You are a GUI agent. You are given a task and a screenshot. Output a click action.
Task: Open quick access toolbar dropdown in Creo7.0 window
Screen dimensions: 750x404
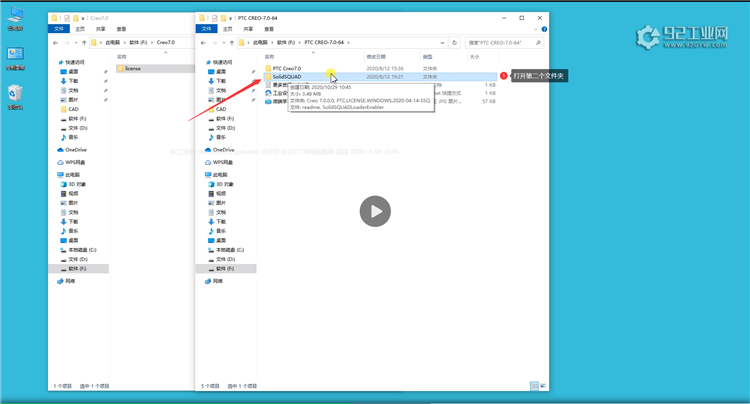83,18
